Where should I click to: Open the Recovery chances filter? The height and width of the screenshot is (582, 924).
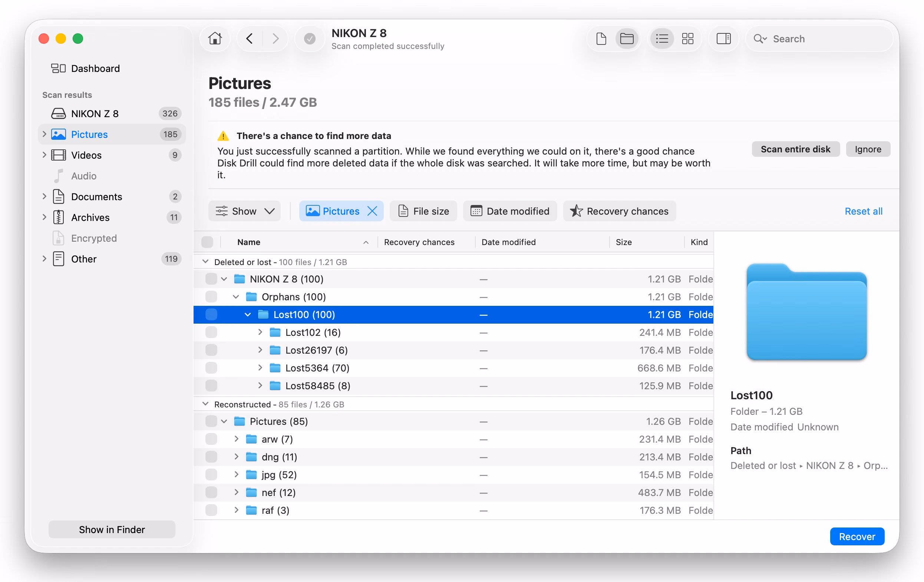coord(619,211)
